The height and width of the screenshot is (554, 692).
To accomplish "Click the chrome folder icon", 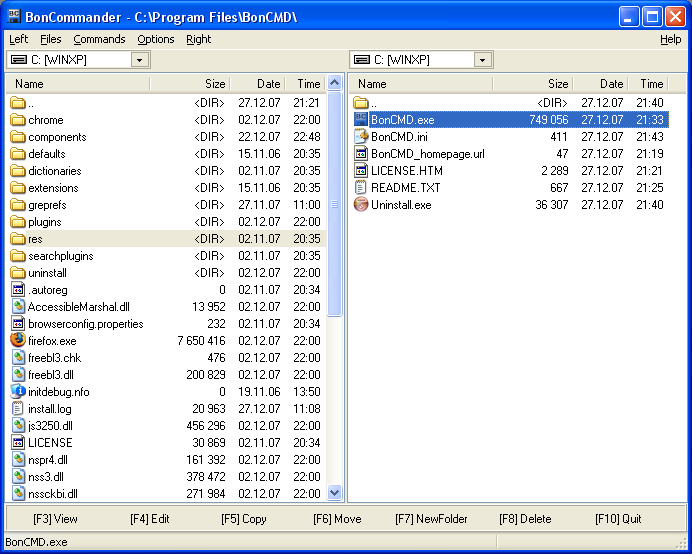I will 18,120.
